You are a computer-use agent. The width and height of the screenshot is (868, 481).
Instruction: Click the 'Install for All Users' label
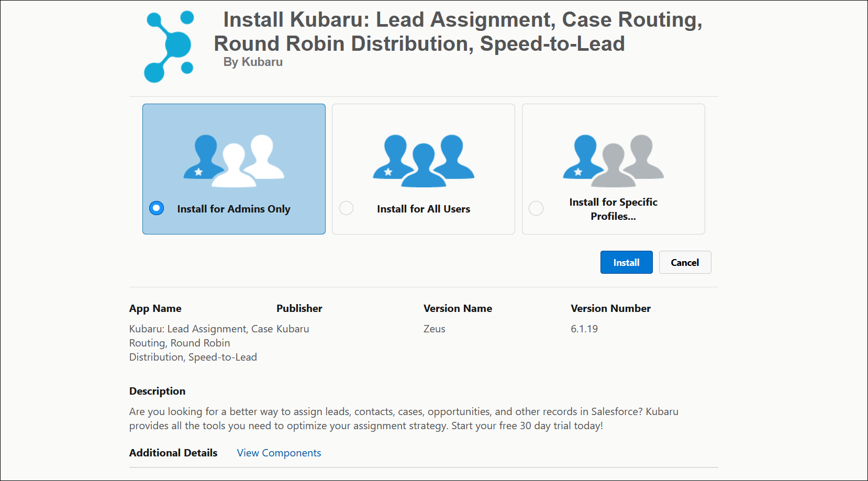pyautogui.click(x=424, y=209)
